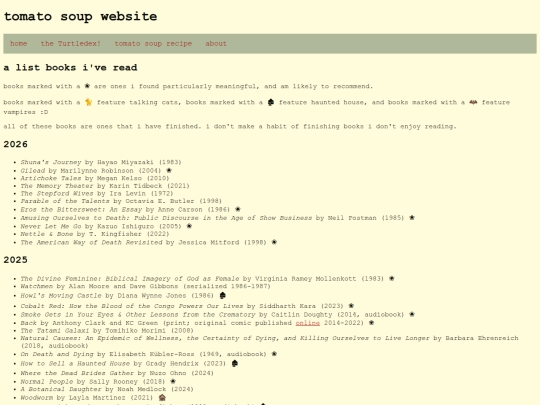The height and width of the screenshot is (405, 540).
Task: Click the star after On Death and Dying
Action: click(274, 354)
